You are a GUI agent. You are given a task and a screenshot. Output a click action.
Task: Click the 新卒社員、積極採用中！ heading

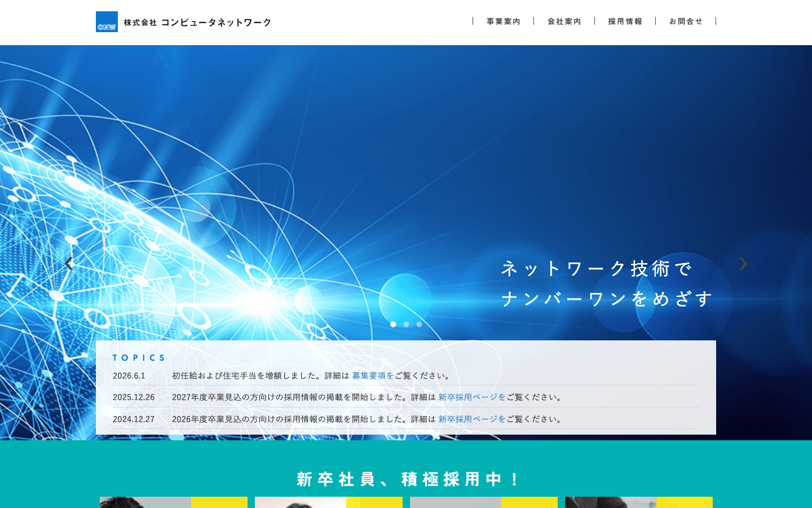click(407, 479)
